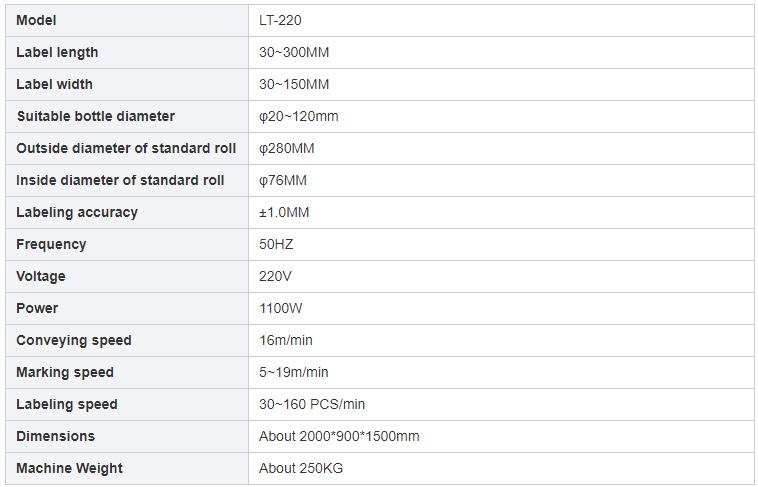This screenshot has height=487, width=758.
Task: Select the ±1.0MM accuracy value
Action: [x=284, y=212]
